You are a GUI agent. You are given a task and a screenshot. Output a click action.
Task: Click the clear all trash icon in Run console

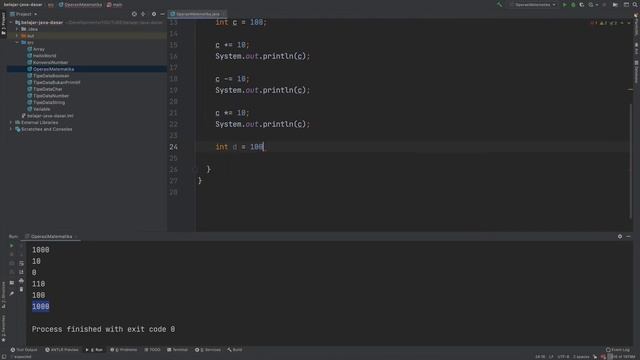[21, 289]
